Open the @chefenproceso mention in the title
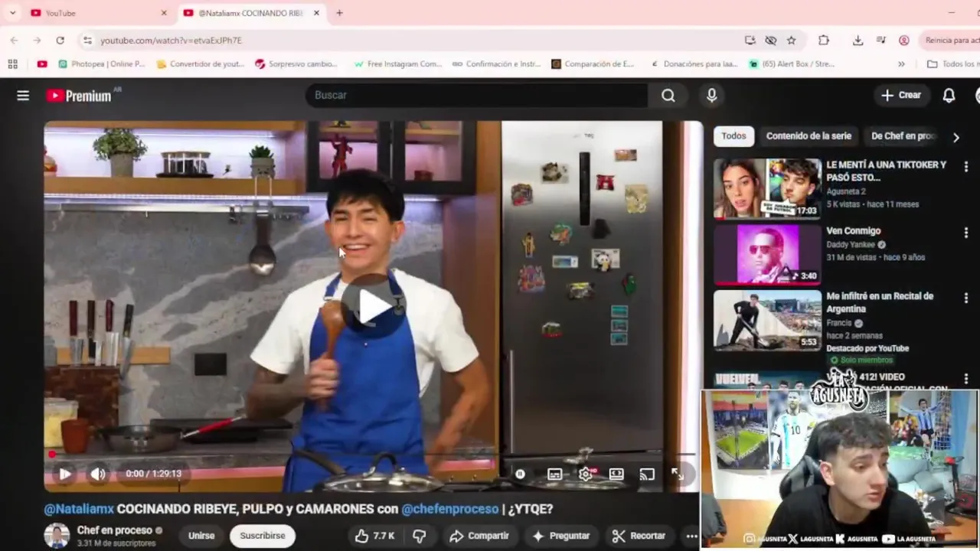 pos(450,509)
